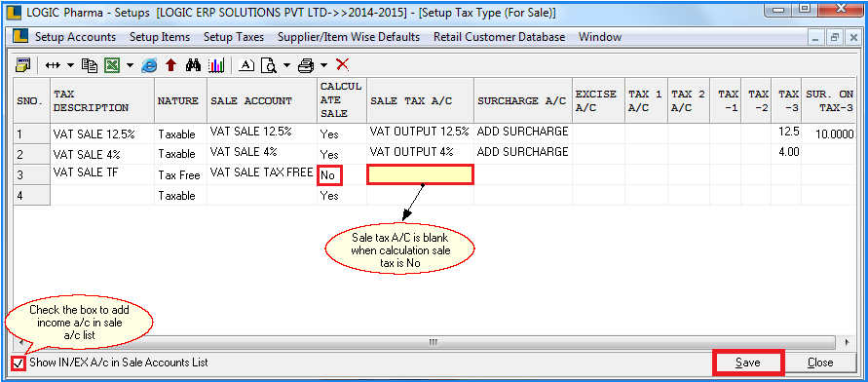Expand the printer options dropdown arrow
Image resolution: width=868 pixels, height=382 pixels.
pyautogui.click(x=323, y=65)
